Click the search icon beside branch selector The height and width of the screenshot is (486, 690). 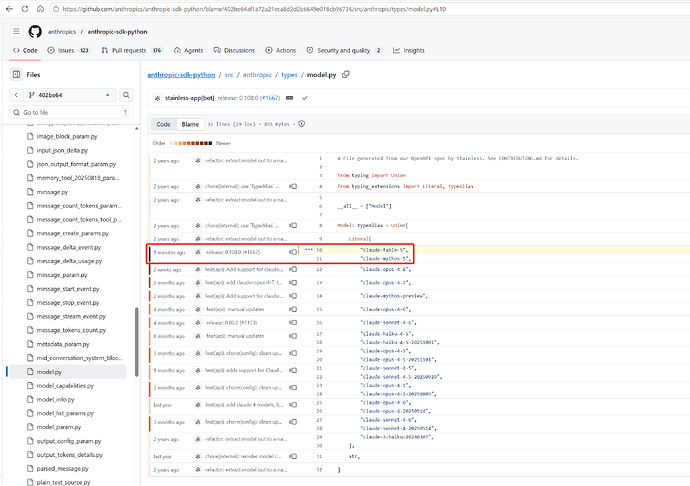(126, 95)
